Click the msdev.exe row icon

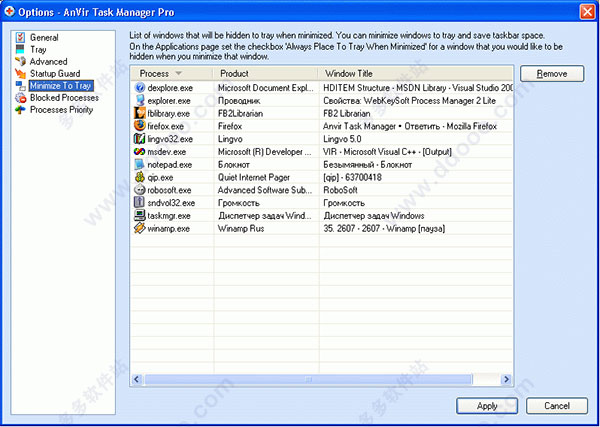point(140,152)
